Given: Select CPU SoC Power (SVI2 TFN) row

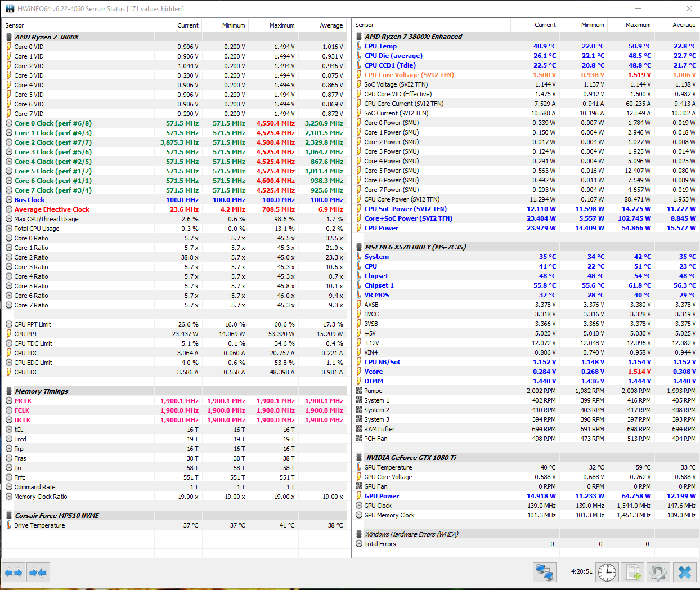Looking at the screenshot, I should (x=526, y=209).
